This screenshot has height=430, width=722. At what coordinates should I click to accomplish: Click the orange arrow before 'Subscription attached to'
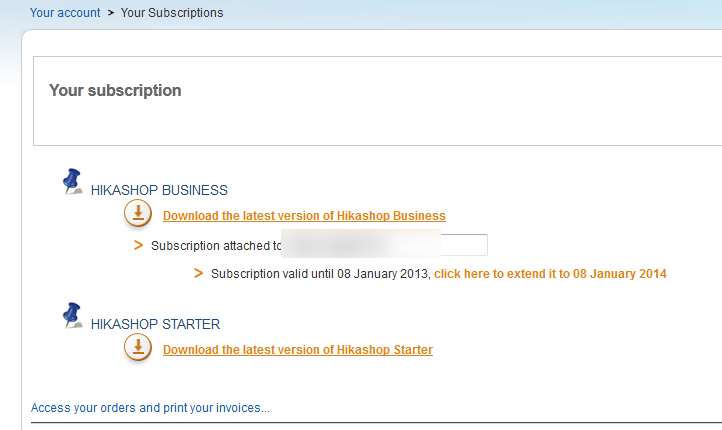point(139,245)
